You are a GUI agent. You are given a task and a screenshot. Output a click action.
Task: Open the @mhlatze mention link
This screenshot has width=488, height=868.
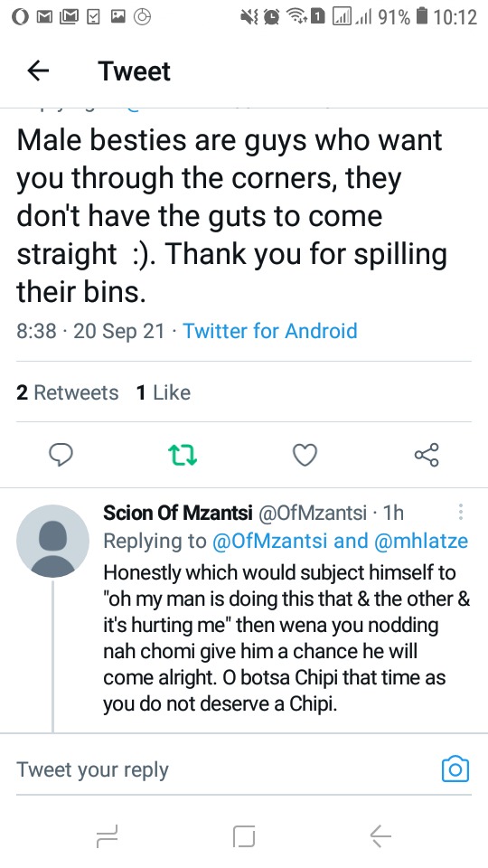click(421, 541)
